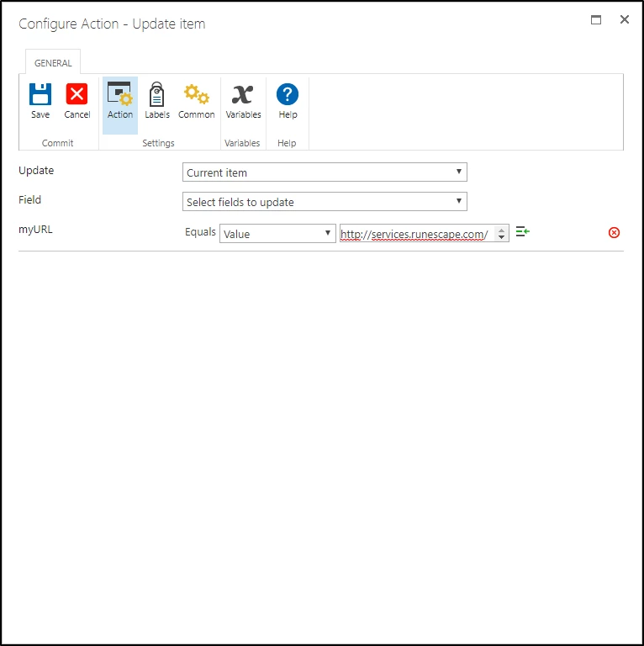This screenshot has width=644, height=646.
Task: Click the Help group label below the icon
Action: click(x=287, y=143)
